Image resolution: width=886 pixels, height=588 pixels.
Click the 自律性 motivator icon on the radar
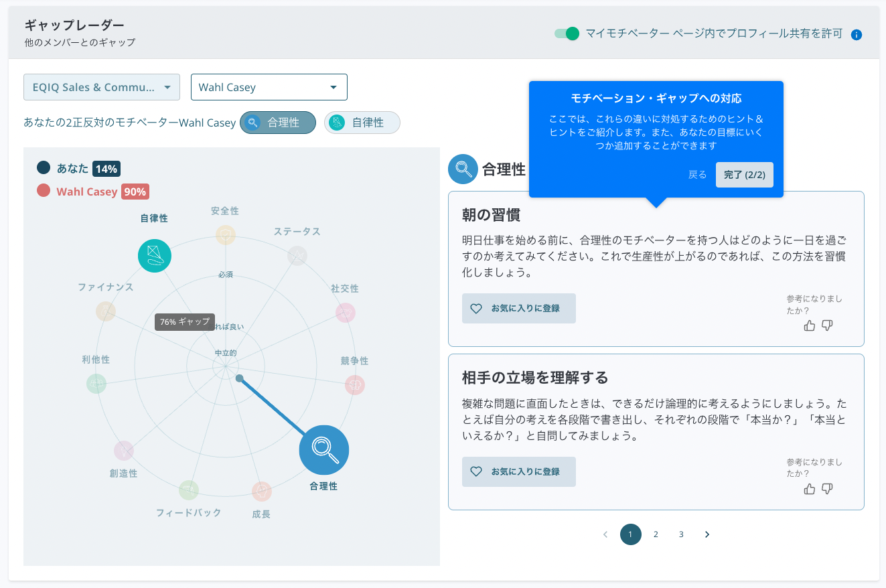(155, 255)
